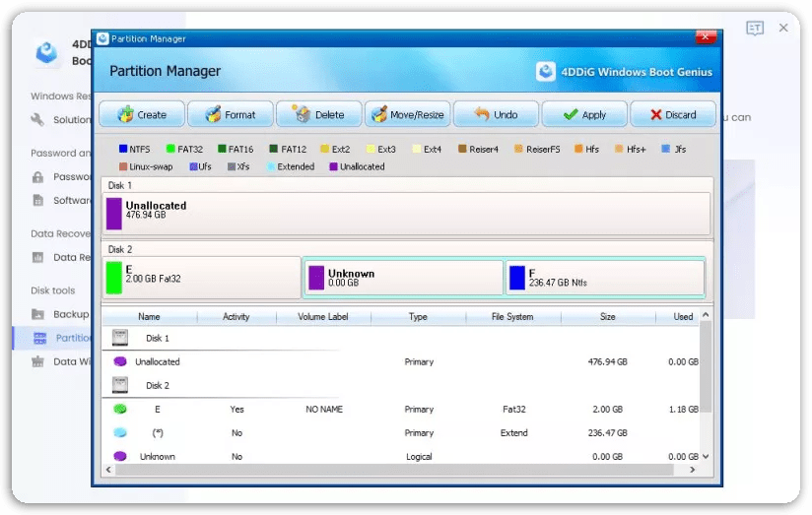Select the Unknown logical partition row name
The image size is (812, 515).
tap(158, 457)
